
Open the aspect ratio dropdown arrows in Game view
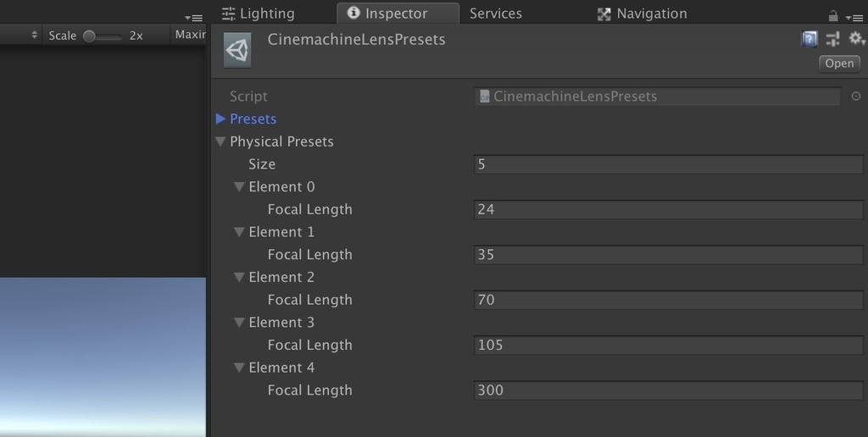(x=34, y=35)
